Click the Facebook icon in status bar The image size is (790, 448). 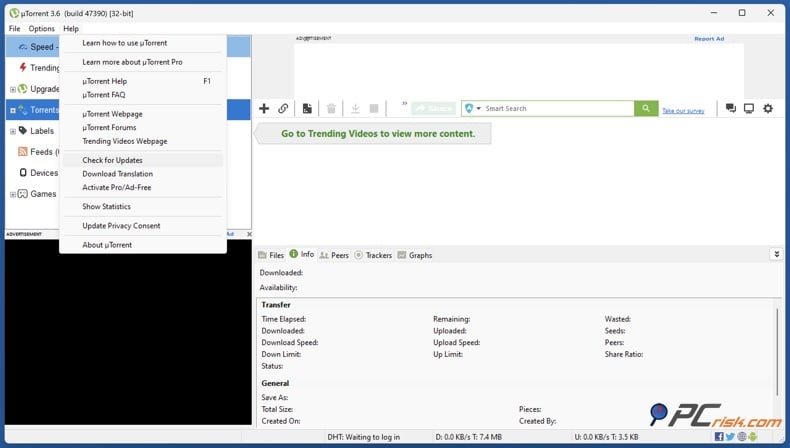pyautogui.click(x=719, y=437)
